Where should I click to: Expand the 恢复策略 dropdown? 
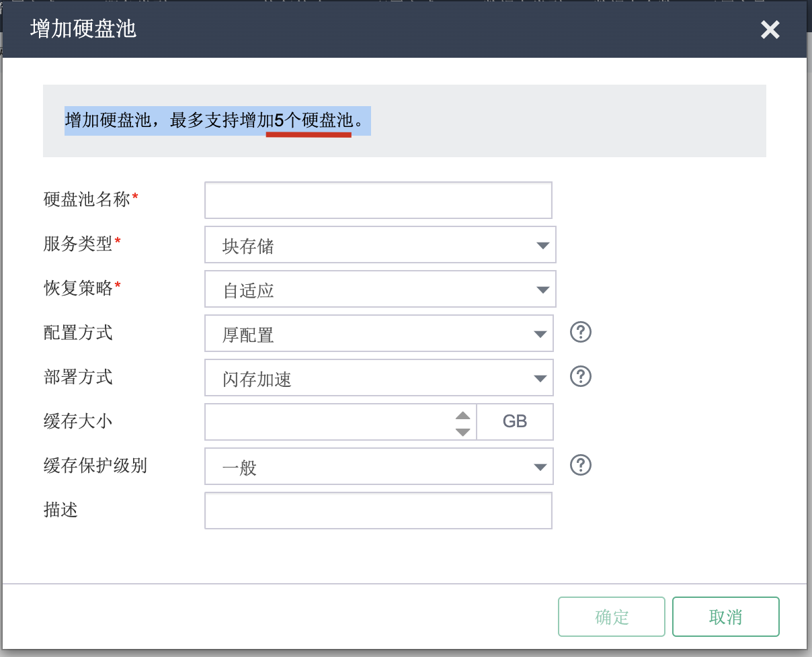[x=380, y=289]
